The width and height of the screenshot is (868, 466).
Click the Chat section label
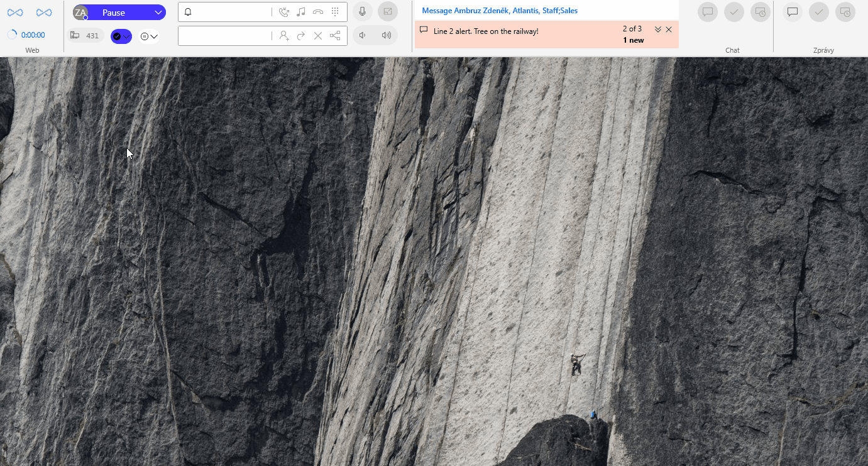tap(733, 50)
